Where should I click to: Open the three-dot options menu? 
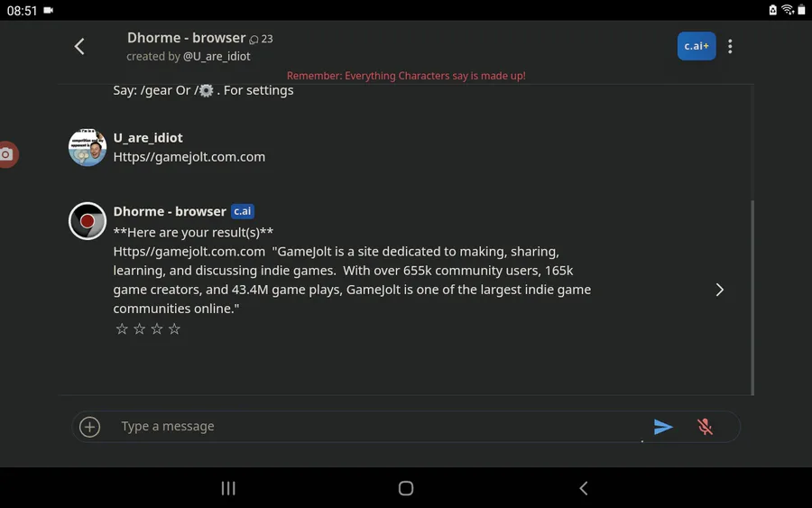(x=730, y=46)
